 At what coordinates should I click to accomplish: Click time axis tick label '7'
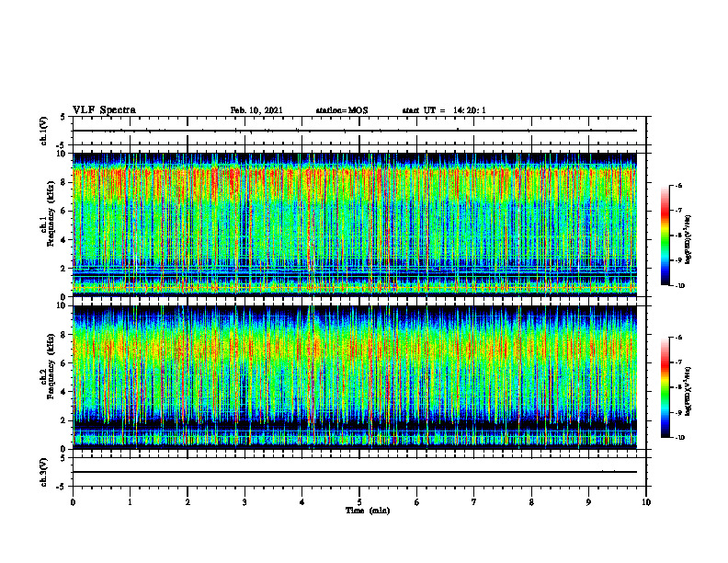pyautogui.click(x=474, y=502)
